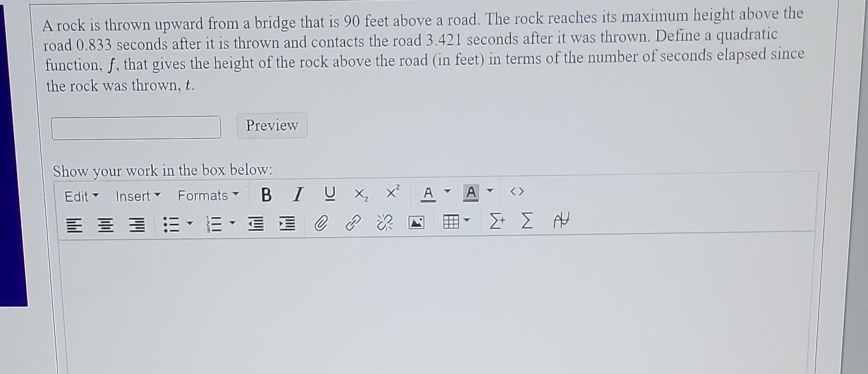This screenshot has height=374, width=868.
Task: Select the background color A swatch
Action: 471,192
